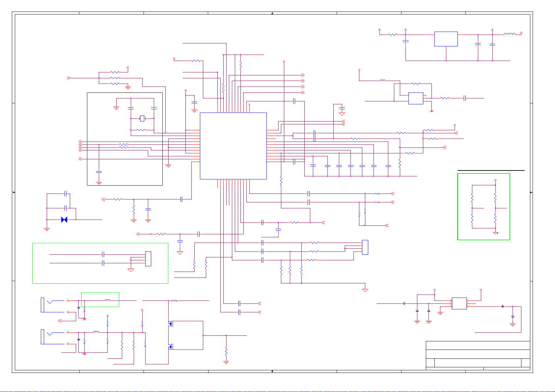555x392 pixels.
Task: Click the triangle ground inside the wide green frame
Action: 131,270
